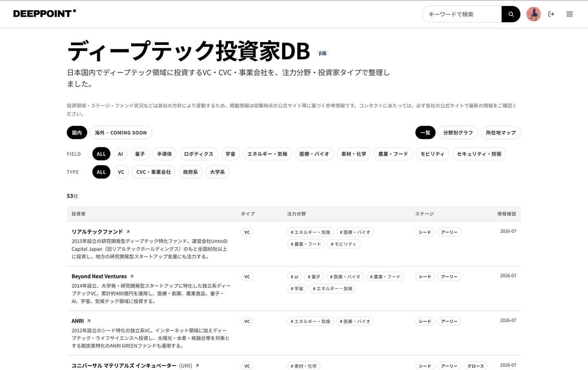Image resolution: width=588 pixels, height=370 pixels.
Task: Filter by 半導体 field
Action: [165, 154]
